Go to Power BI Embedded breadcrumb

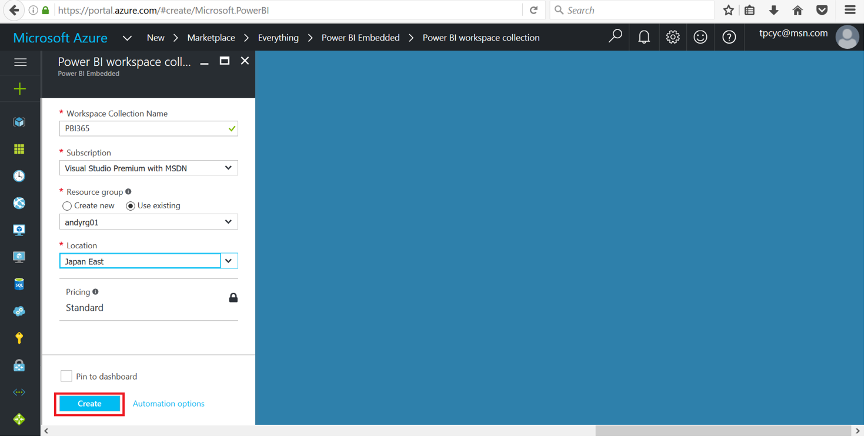pos(360,38)
